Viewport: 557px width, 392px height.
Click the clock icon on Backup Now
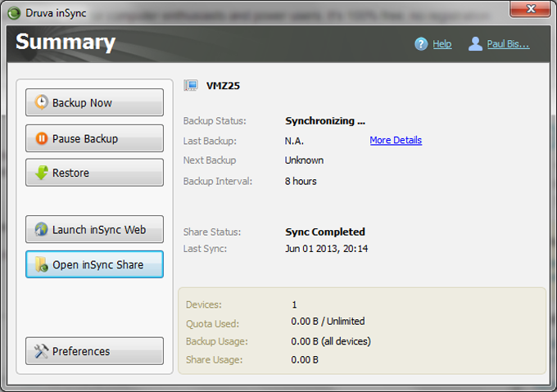tap(41, 102)
